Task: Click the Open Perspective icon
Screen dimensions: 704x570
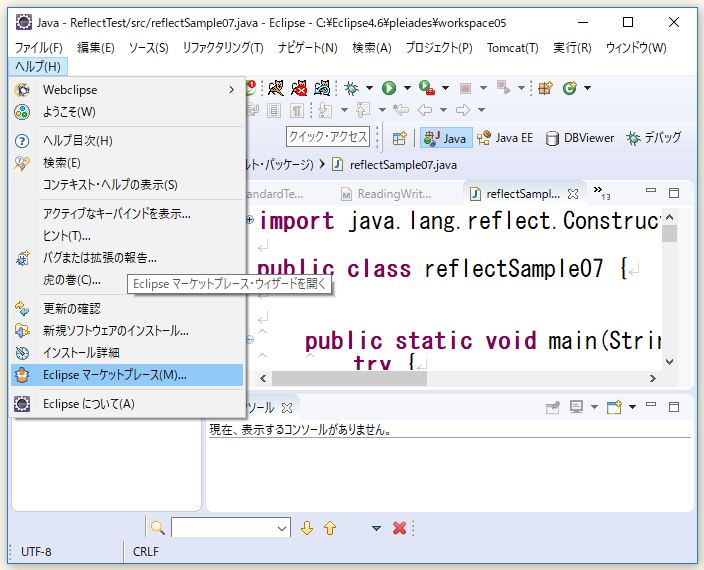Action: [399, 138]
